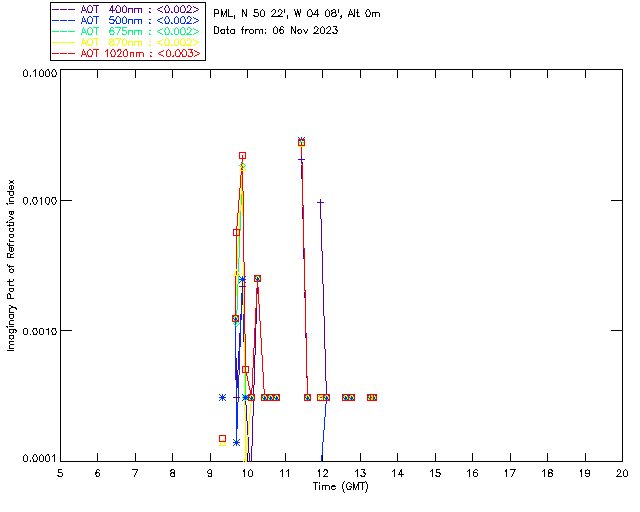Click the 'Imaginary Part of Refractive index' axis label
Screen dimensions: 640x512
pyautogui.click(x=11, y=265)
